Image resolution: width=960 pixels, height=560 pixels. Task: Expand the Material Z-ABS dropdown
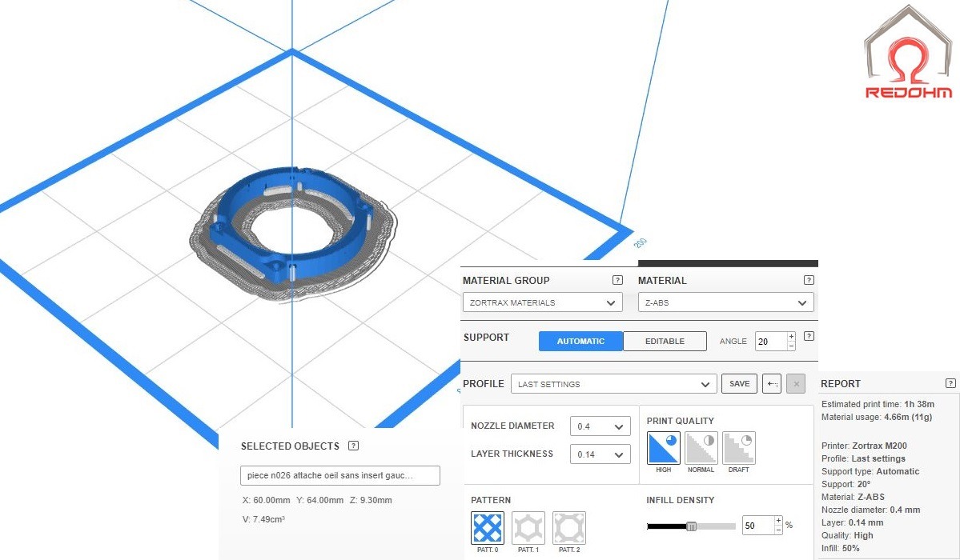point(726,302)
